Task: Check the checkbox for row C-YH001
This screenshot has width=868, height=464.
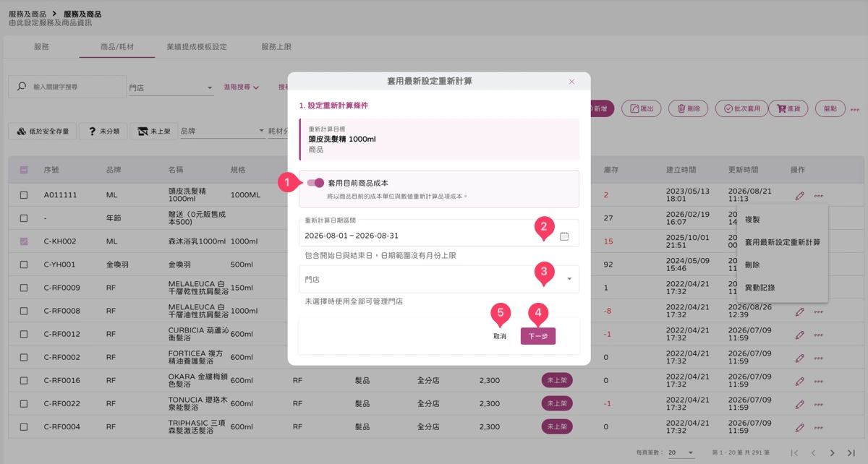Action: tap(24, 265)
